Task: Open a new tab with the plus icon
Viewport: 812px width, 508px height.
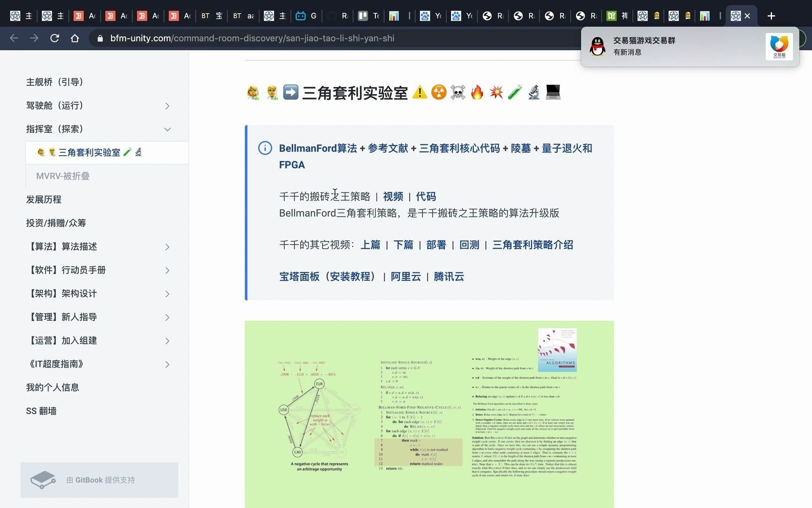Action: click(771, 16)
